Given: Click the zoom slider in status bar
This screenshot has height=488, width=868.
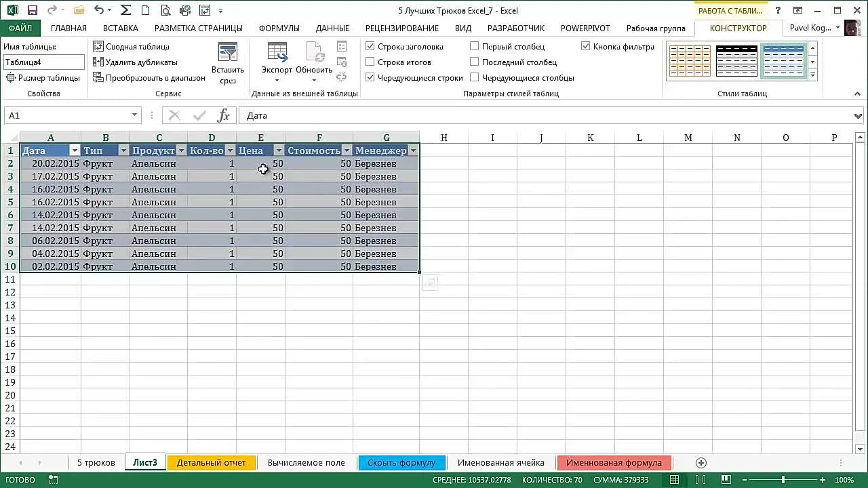Looking at the screenshot, I should 783,480.
